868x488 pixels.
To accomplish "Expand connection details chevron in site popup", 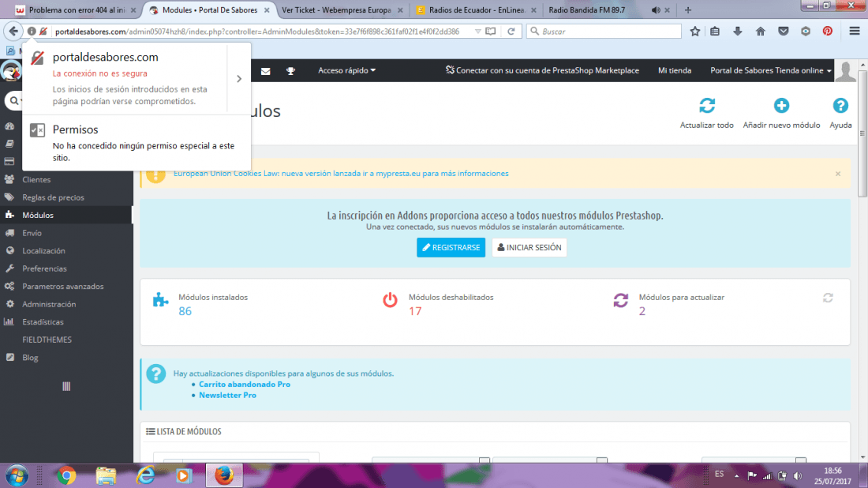I will [x=239, y=79].
